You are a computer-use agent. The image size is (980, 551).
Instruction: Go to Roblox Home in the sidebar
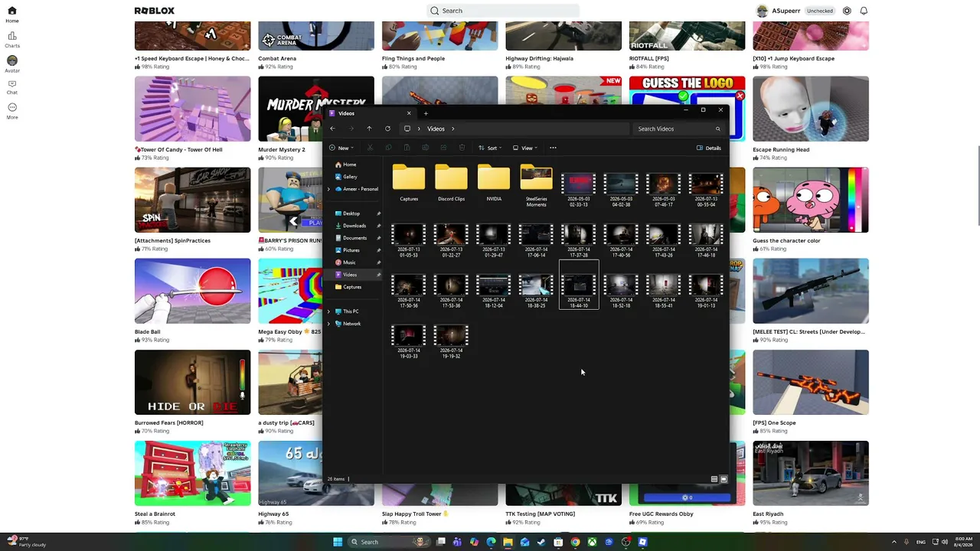point(12,14)
